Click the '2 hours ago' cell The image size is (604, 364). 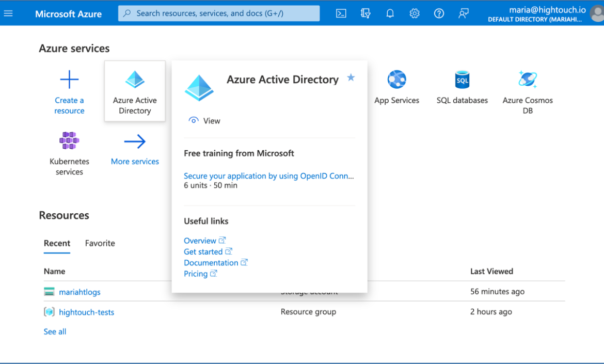[491, 312]
